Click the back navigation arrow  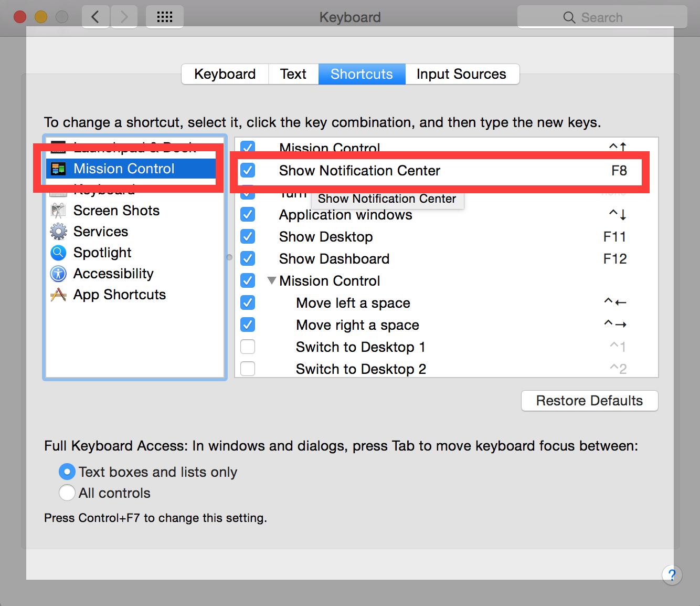pyautogui.click(x=95, y=16)
